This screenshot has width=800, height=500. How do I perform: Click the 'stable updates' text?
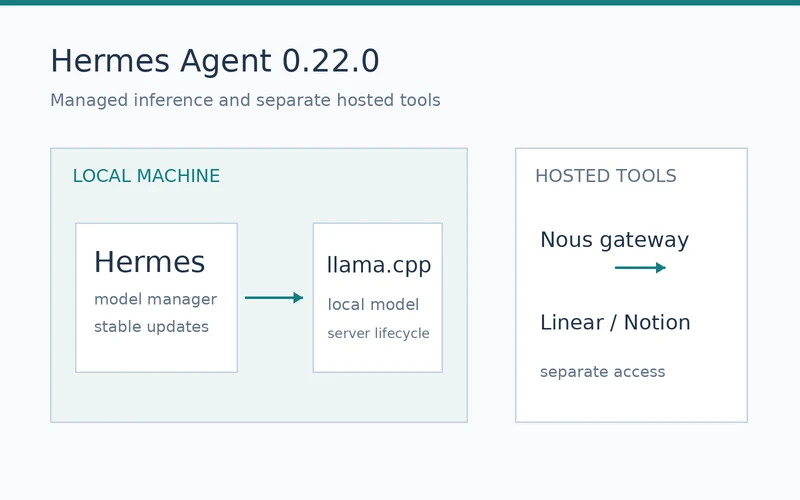pos(152,327)
